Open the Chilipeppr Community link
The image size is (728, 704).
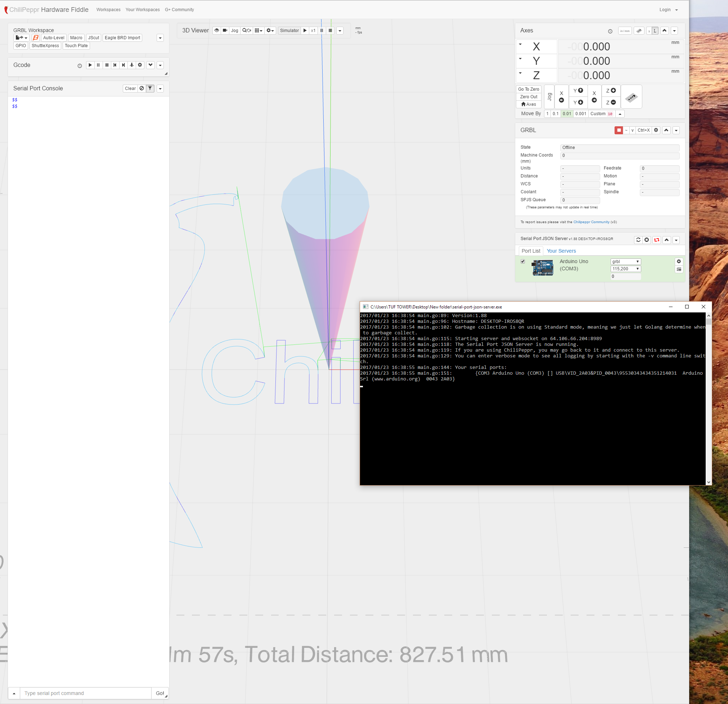(591, 222)
